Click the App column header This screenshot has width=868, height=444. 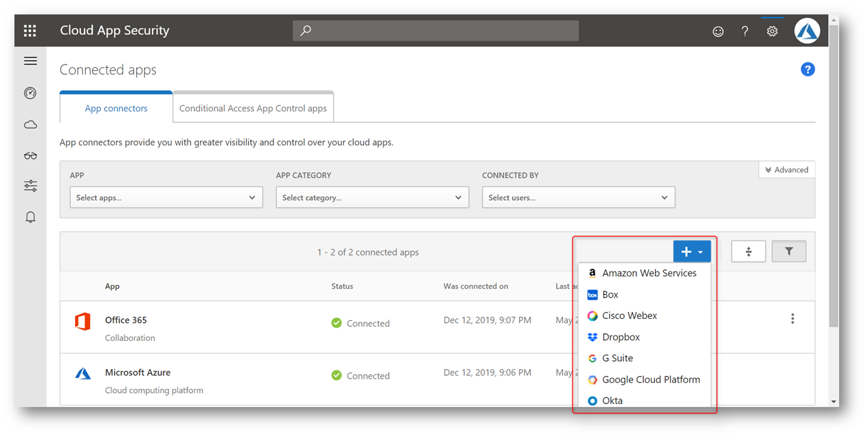tap(112, 286)
